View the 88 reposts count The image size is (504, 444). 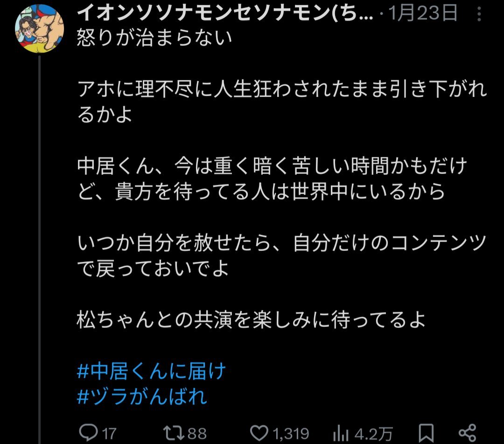click(x=197, y=433)
